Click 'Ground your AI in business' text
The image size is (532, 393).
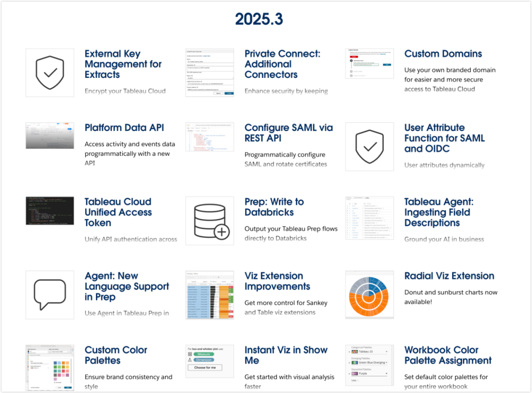tap(444, 239)
